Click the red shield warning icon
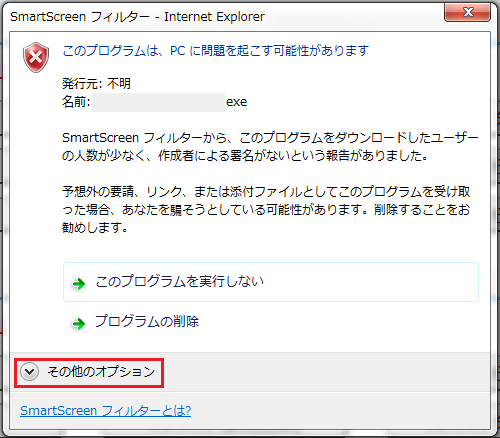The image size is (500, 438). coord(36,57)
